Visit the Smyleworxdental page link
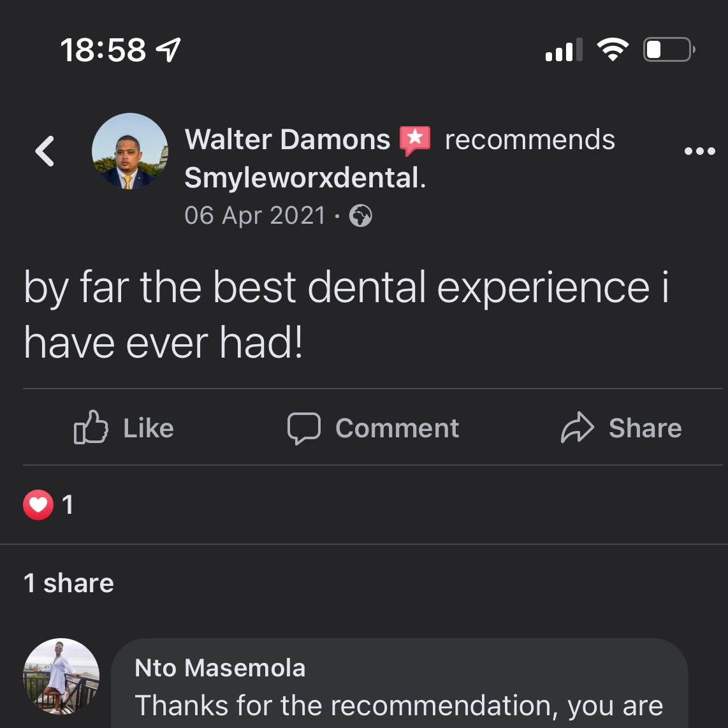The width and height of the screenshot is (728, 728). 302,178
